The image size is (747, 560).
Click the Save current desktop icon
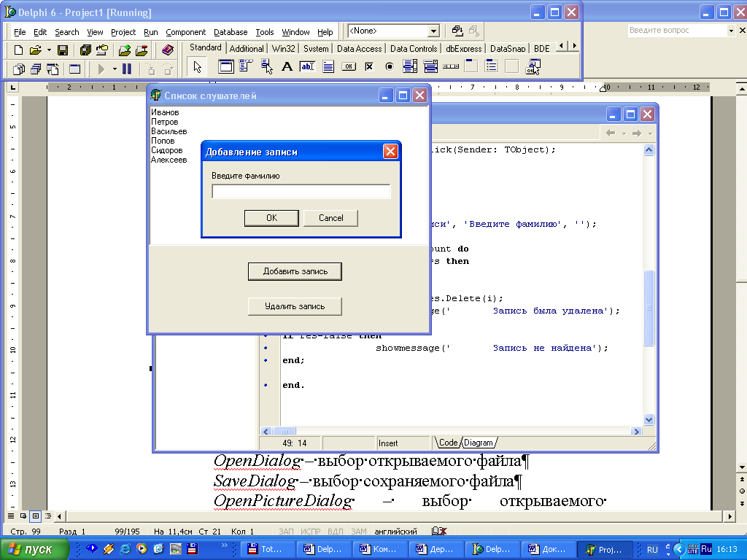(x=457, y=31)
